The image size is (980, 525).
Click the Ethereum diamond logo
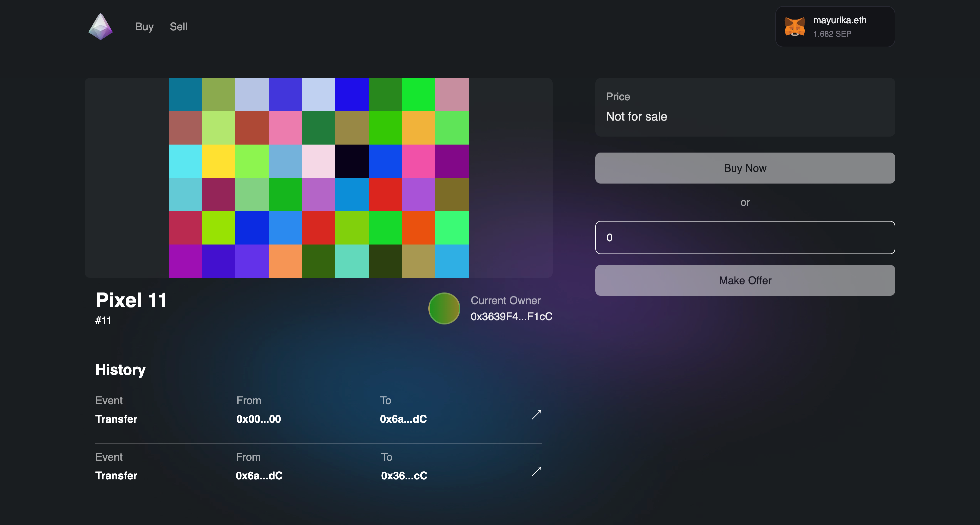(x=100, y=27)
